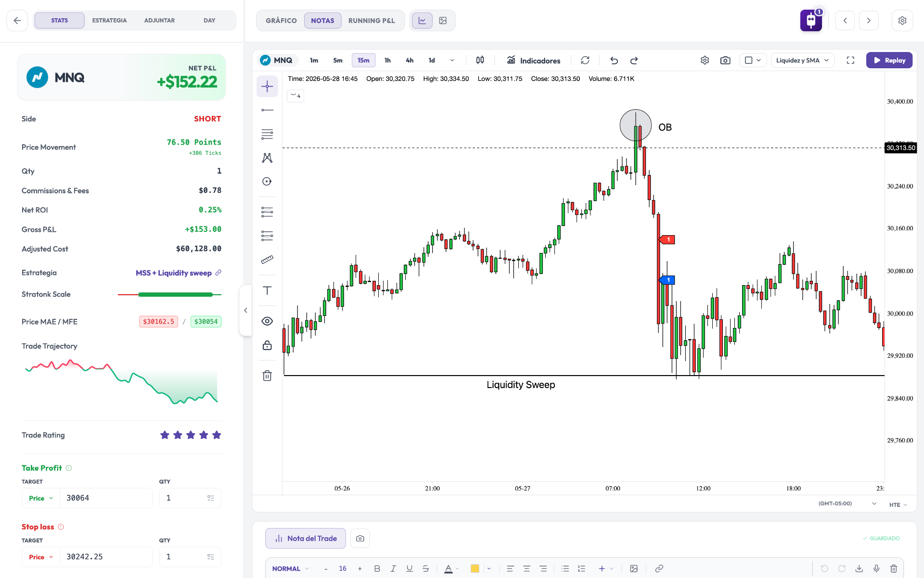924x578 pixels.
Task: Toggle bold text formatting
Action: (x=377, y=568)
